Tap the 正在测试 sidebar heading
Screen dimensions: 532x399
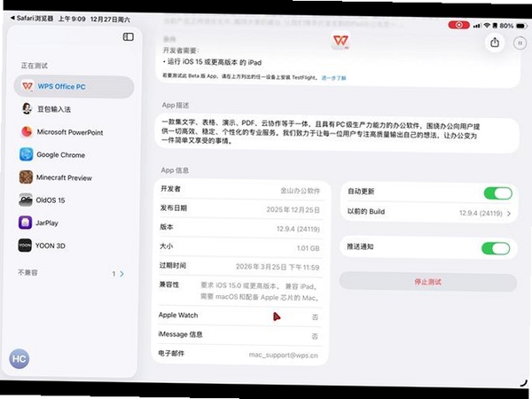[34, 66]
